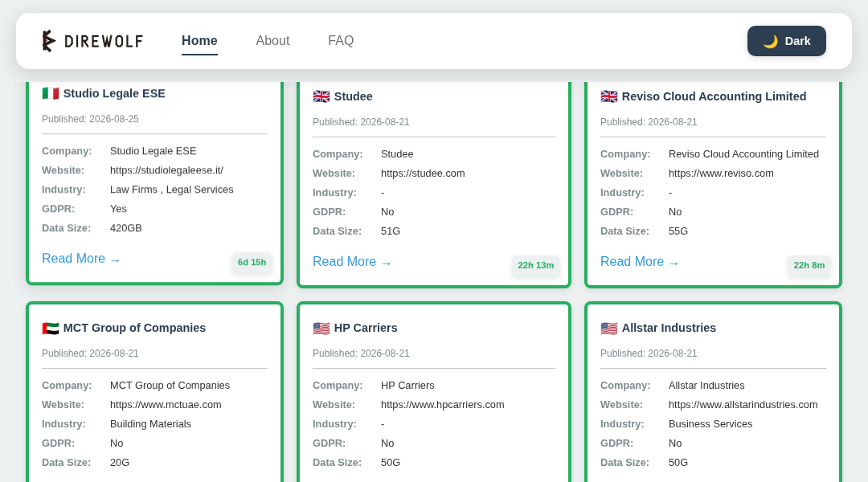Click the https://studiolegaleese.it/ website text
This screenshot has width=868, height=482.
166,170
